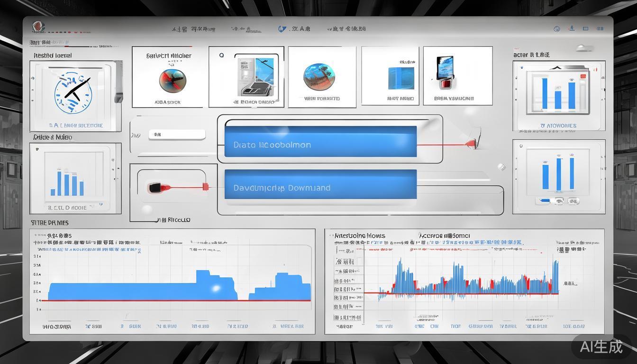Click the blue shield icon in top menu

(x=282, y=29)
